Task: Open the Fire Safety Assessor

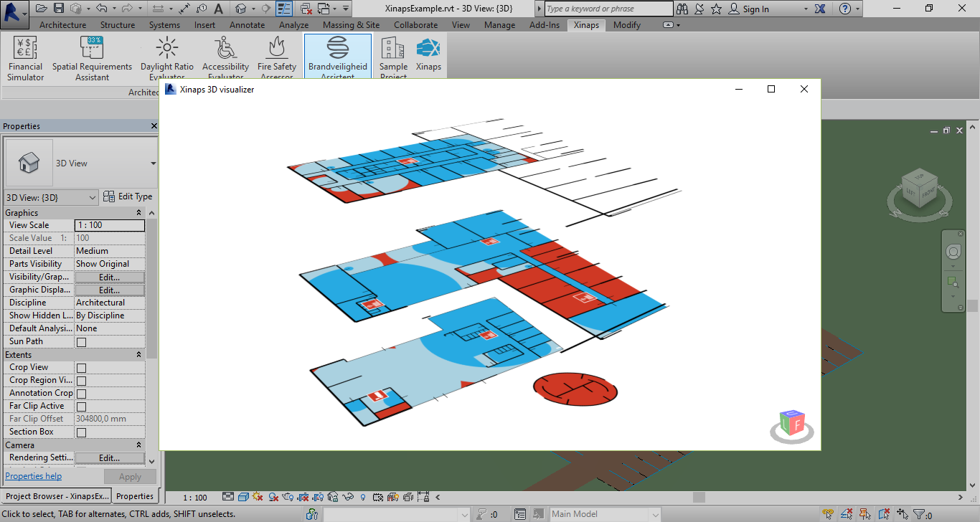Action: point(277,59)
